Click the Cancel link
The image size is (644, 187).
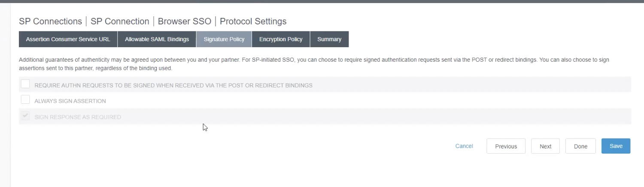(x=464, y=146)
